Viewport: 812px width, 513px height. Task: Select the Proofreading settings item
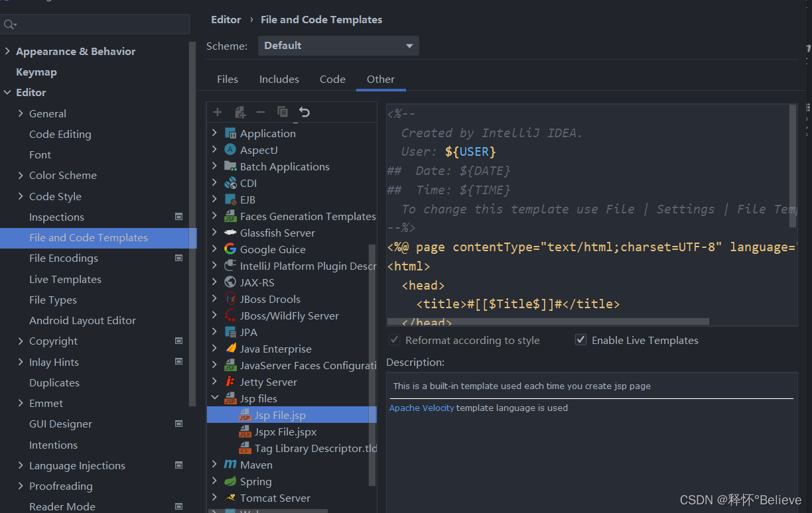coord(61,486)
